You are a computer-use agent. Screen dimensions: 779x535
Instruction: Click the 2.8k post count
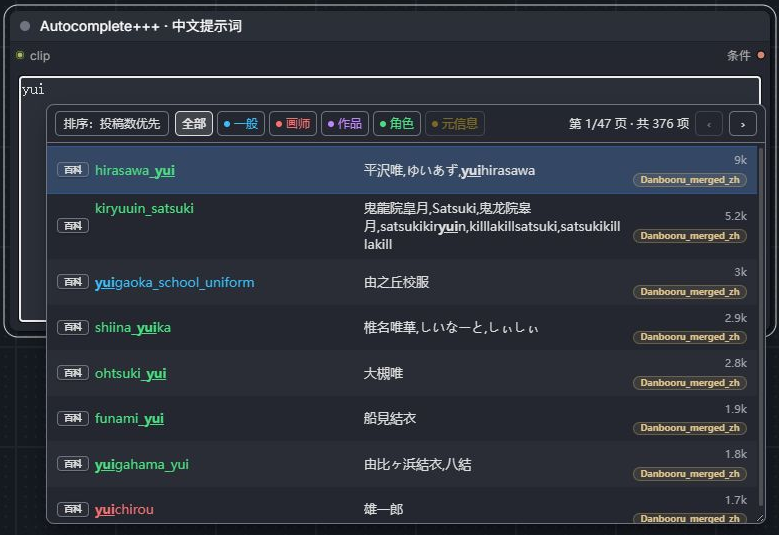(736, 363)
